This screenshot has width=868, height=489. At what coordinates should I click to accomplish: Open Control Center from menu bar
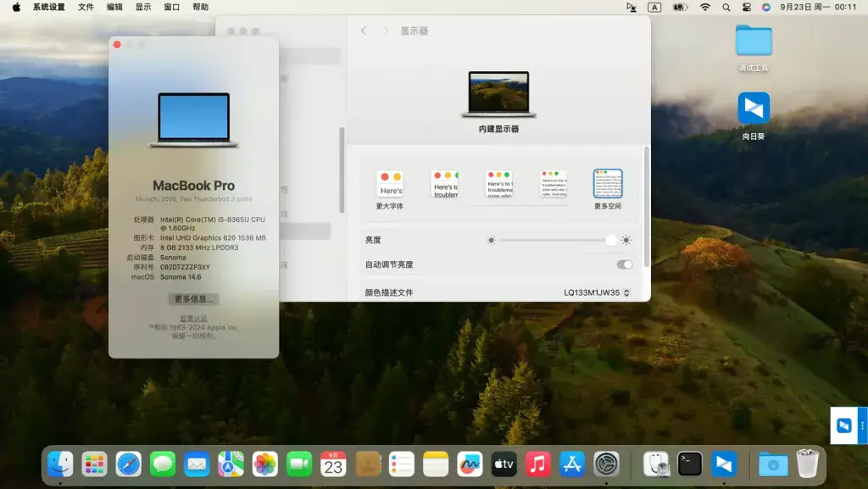(x=746, y=7)
